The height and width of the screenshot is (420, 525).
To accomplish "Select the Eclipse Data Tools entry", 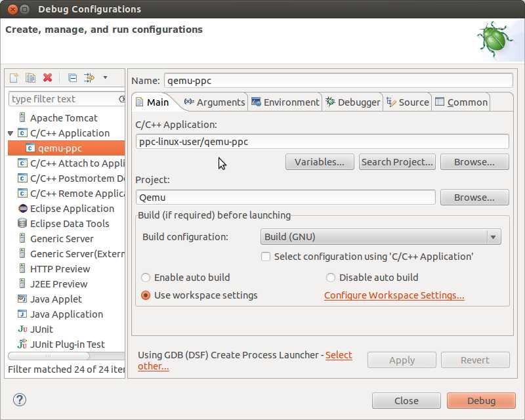I will coord(63,223).
